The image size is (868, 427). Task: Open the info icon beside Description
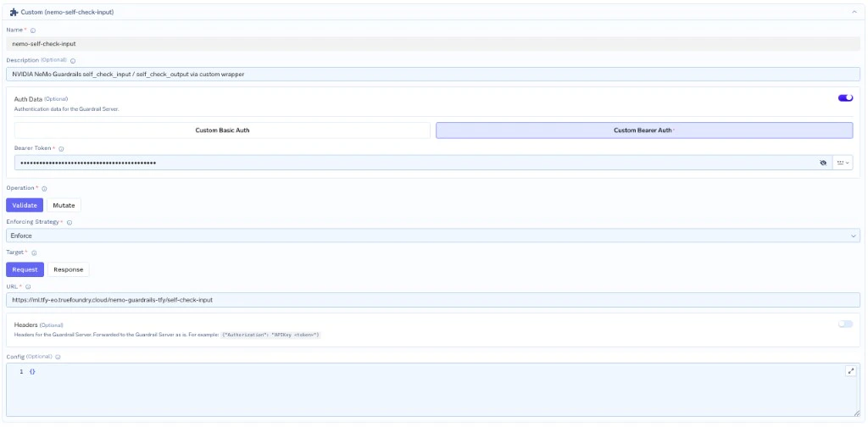(x=73, y=61)
